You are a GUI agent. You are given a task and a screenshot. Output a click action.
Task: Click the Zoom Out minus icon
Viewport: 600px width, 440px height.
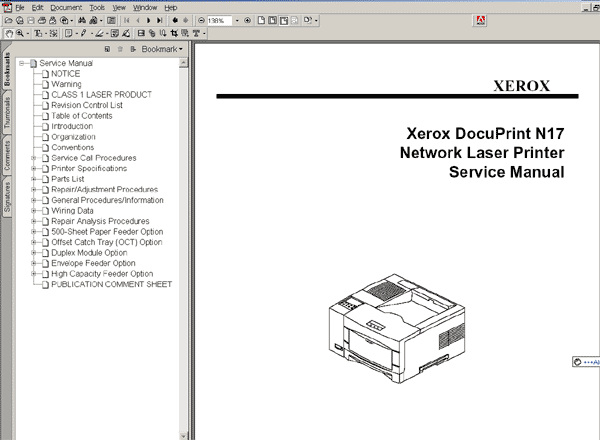pos(201,20)
